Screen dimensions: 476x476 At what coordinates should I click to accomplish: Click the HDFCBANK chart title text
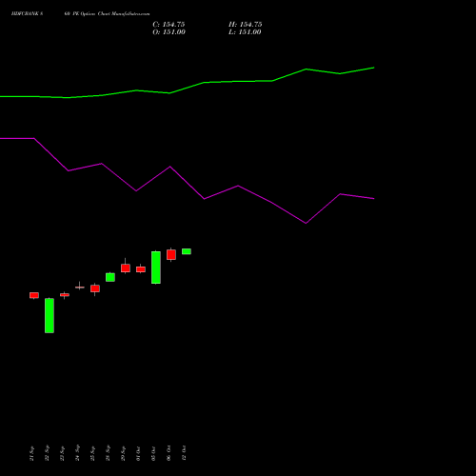click(80, 14)
